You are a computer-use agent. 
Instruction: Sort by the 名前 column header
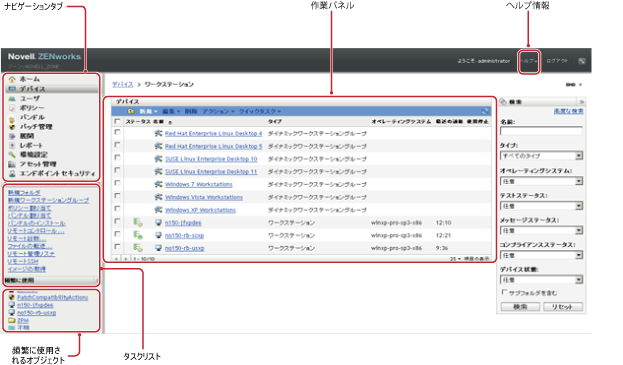coord(158,122)
